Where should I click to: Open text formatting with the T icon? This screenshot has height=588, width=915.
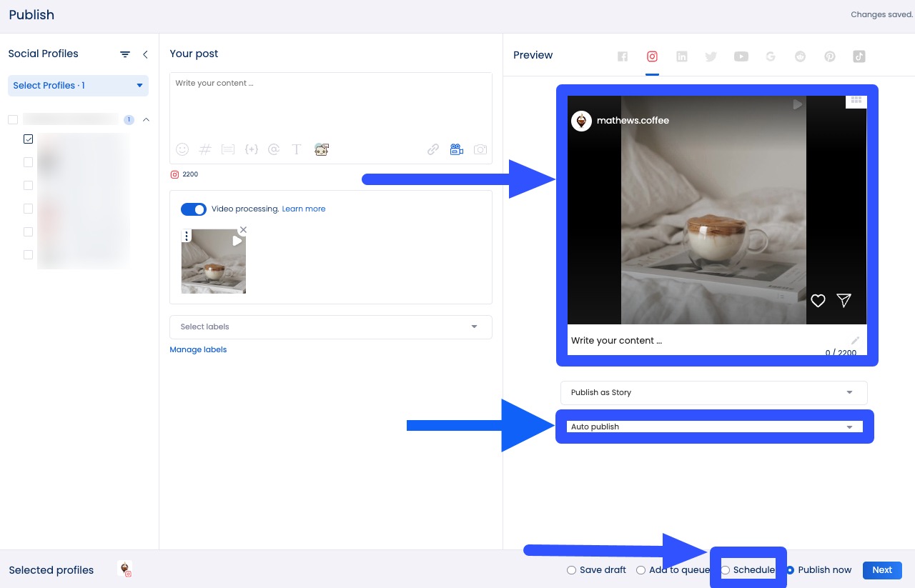297,149
